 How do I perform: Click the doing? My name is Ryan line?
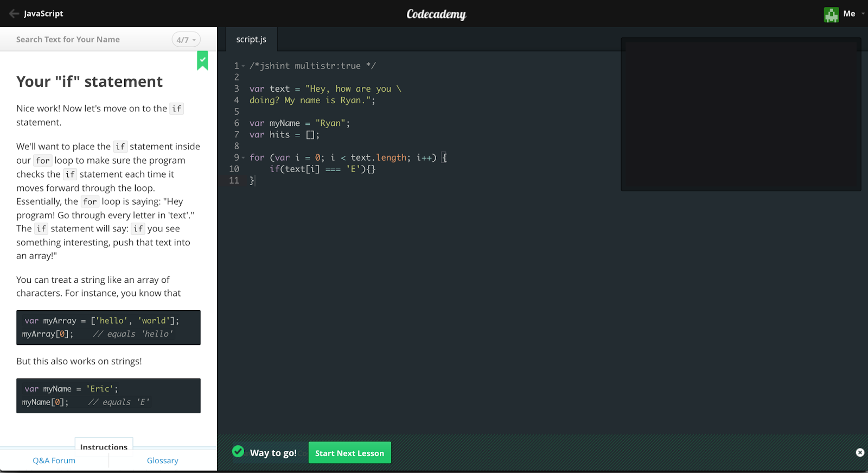coord(312,100)
